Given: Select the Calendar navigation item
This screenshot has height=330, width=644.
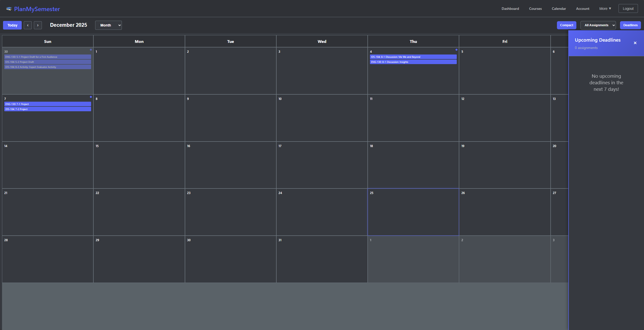Looking at the screenshot, I should click(x=559, y=8).
